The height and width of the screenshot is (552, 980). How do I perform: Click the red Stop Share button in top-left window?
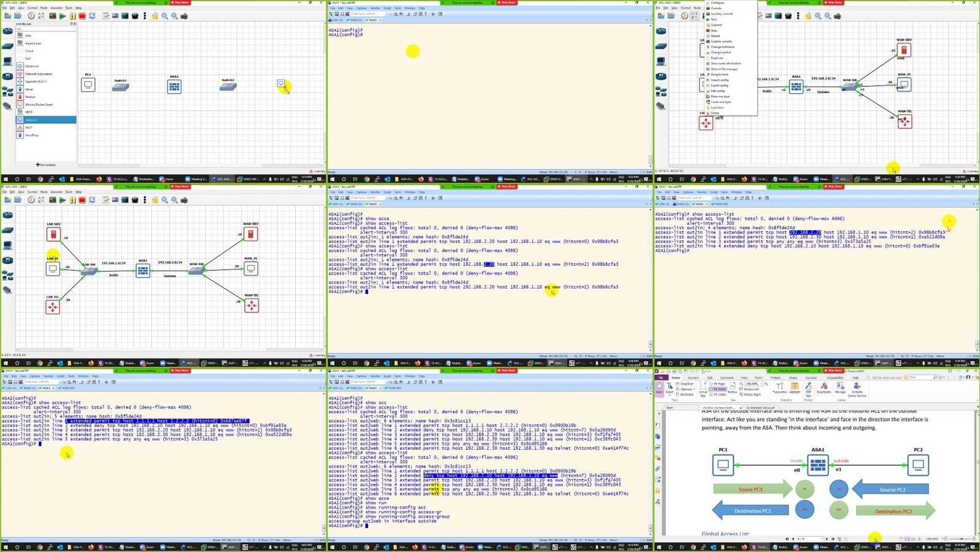180,2
